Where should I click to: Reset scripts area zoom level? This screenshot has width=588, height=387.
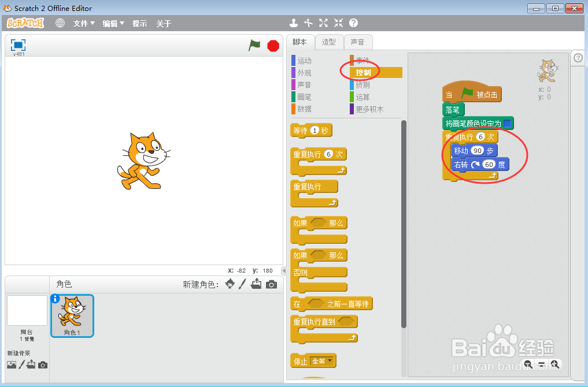tap(542, 364)
